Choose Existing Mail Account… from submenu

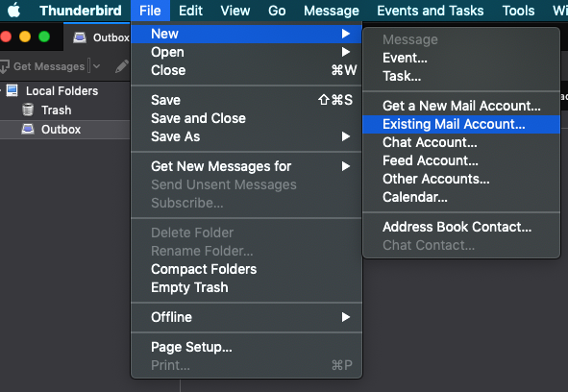coord(461,124)
